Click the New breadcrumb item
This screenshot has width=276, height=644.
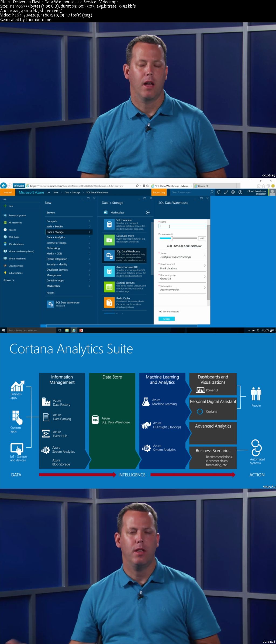coord(56,192)
